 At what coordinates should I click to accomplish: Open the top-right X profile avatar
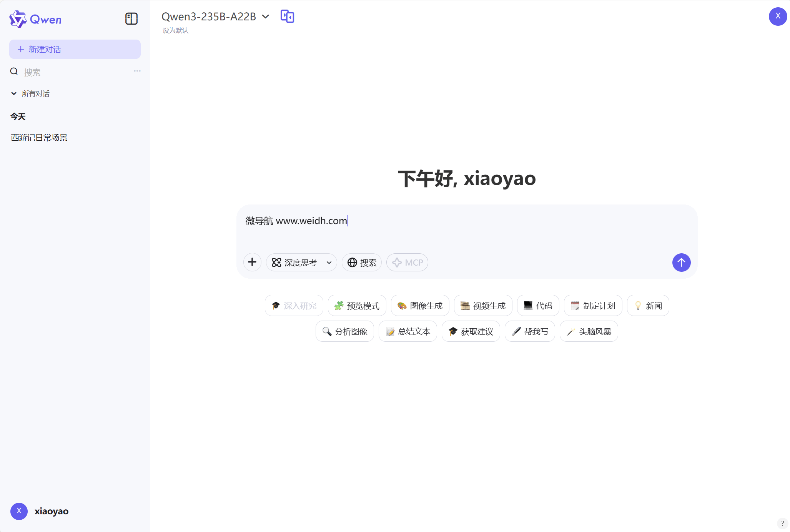tap(778, 17)
